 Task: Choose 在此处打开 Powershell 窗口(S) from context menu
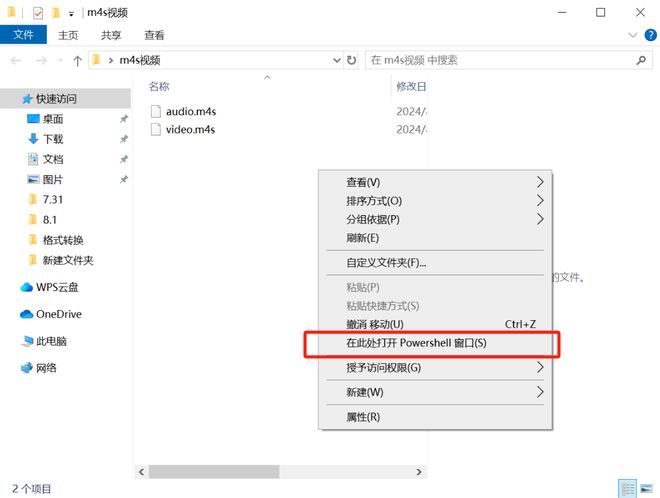(416, 343)
